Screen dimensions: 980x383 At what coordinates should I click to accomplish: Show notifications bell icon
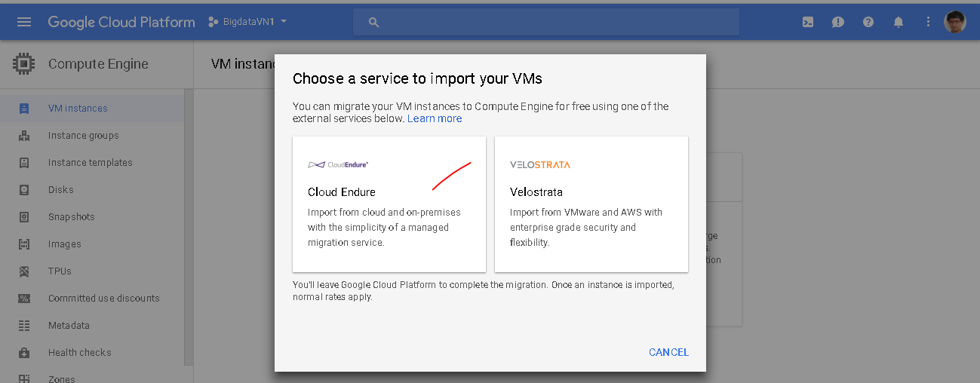(x=899, y=22)
